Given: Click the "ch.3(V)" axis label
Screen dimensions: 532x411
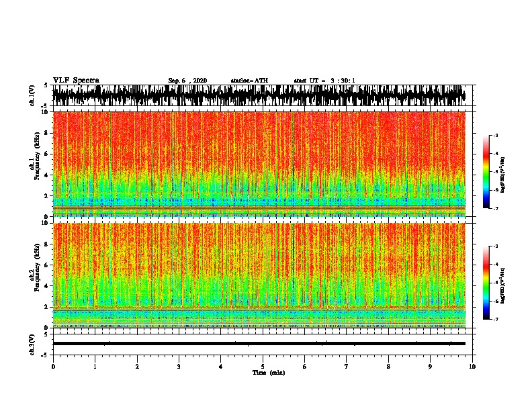Looking at the screenshot, I should [32, 345].
